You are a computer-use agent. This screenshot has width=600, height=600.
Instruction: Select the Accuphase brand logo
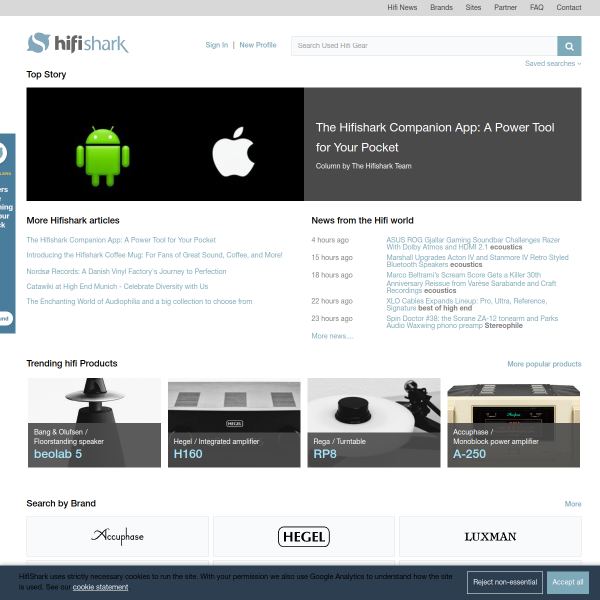coord(117,536)
